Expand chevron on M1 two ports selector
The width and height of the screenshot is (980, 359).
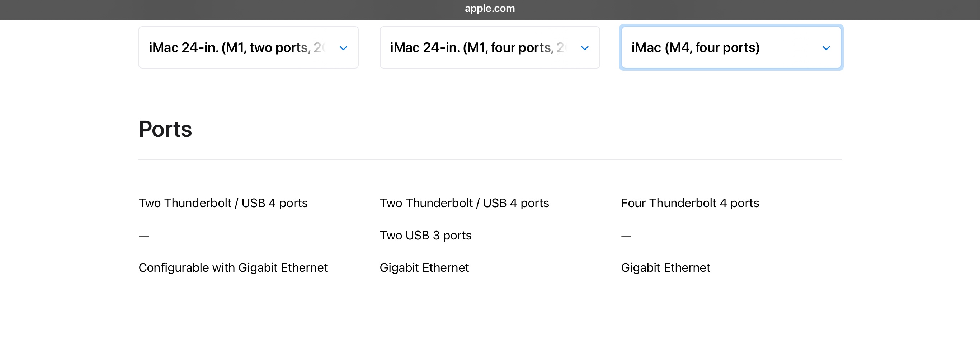(x=343, y=48)
